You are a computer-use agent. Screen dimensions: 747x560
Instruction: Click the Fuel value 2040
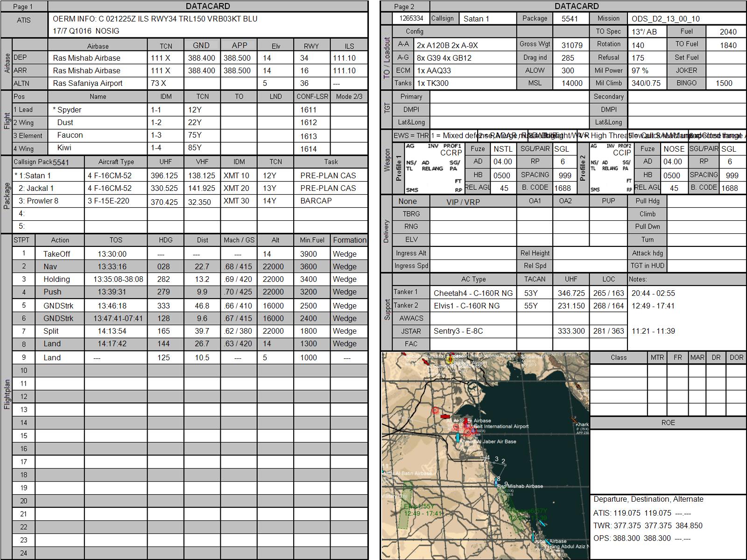[728, 32]
